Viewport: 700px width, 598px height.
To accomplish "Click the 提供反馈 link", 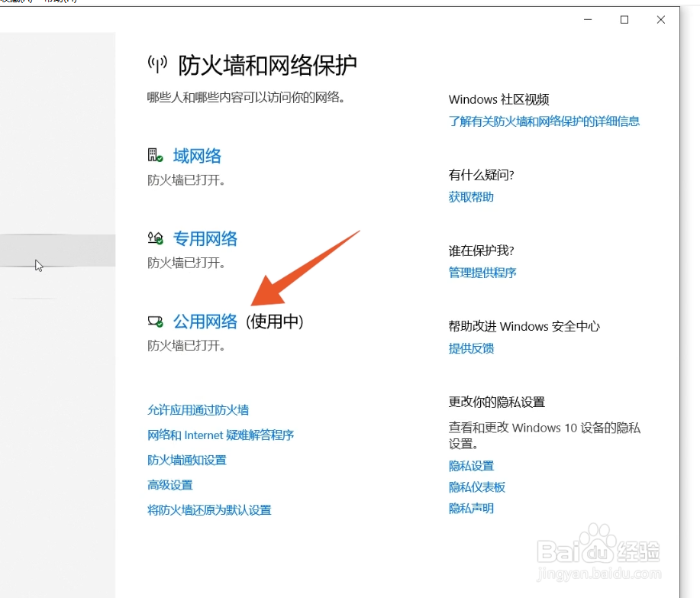I will (471, 348).
